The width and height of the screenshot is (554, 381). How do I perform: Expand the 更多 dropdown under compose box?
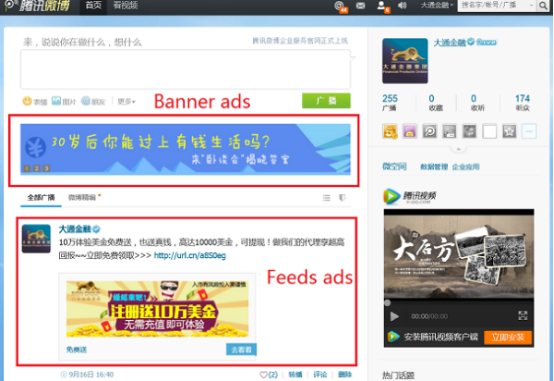[x=126, y=102]
